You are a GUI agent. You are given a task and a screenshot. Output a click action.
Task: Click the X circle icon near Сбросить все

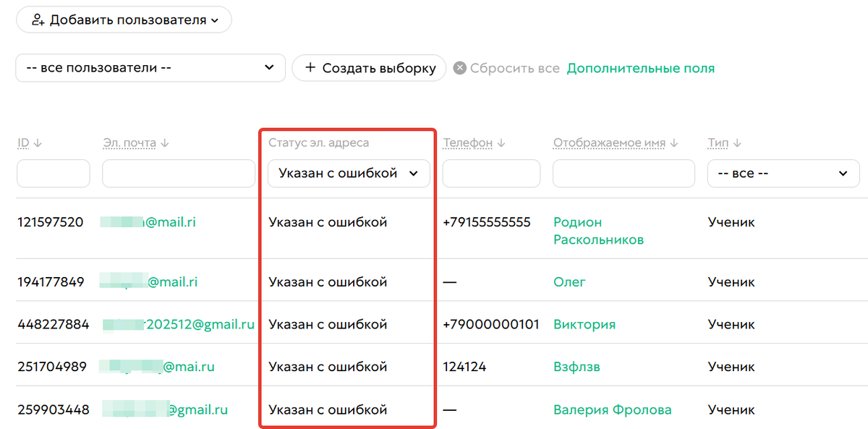click(461, 67)
